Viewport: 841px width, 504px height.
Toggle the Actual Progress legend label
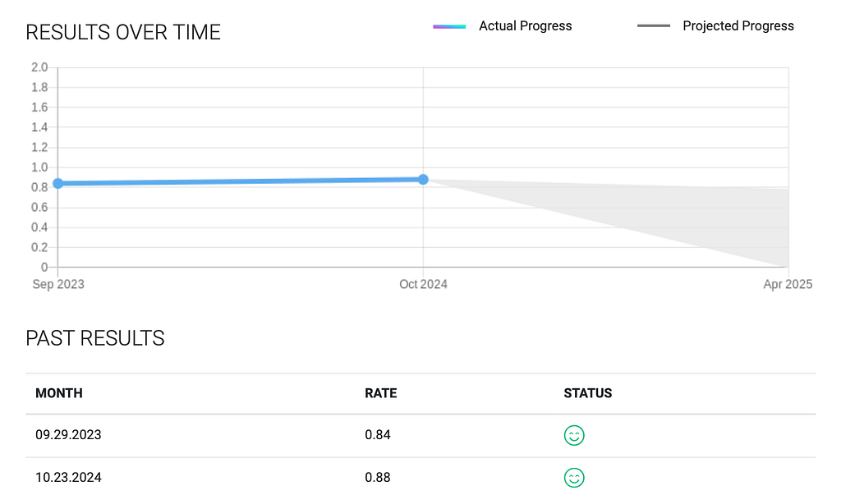click(x=525, y=25)
